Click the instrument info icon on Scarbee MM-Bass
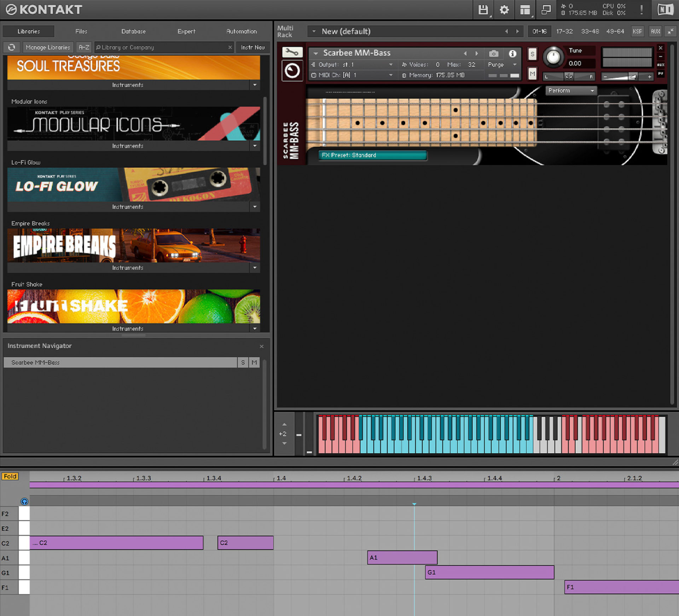Viewport: 679px width, 616px height. click(512, 54)
